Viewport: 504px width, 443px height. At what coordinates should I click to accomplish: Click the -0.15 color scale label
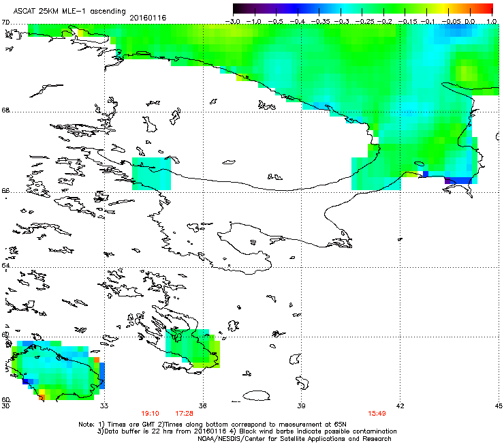[407, 22]
